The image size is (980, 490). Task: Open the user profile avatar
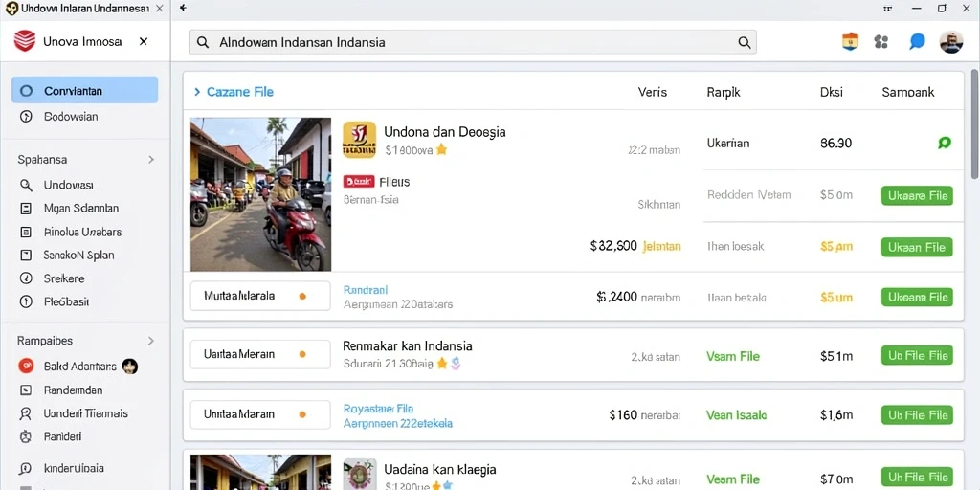[951, 42]
